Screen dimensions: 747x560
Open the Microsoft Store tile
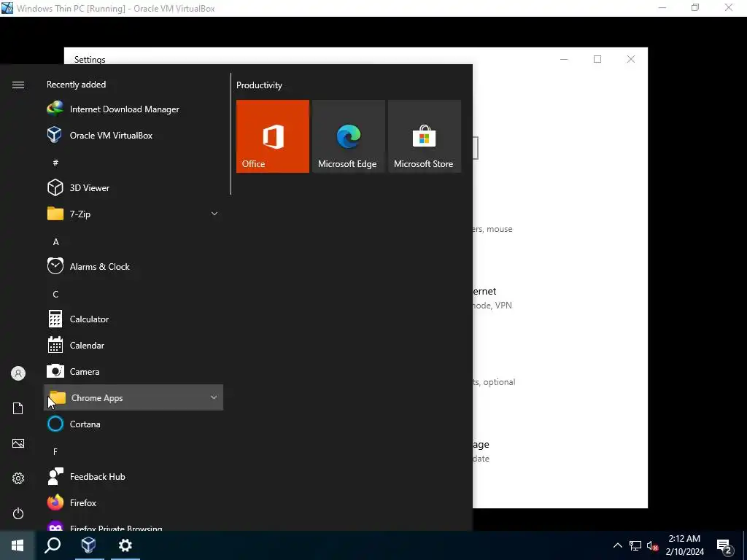point(425,136)
